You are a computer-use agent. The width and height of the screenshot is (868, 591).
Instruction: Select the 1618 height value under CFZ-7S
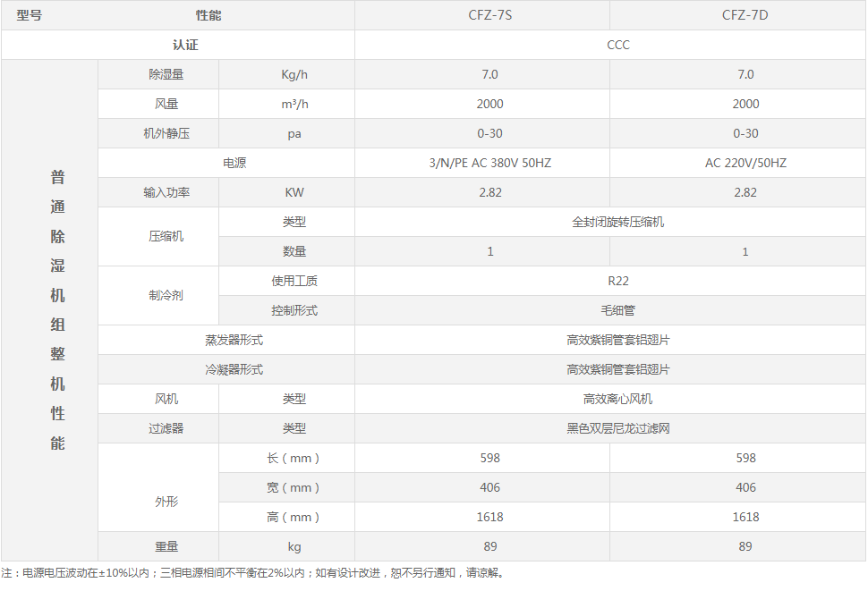(489, 517)
